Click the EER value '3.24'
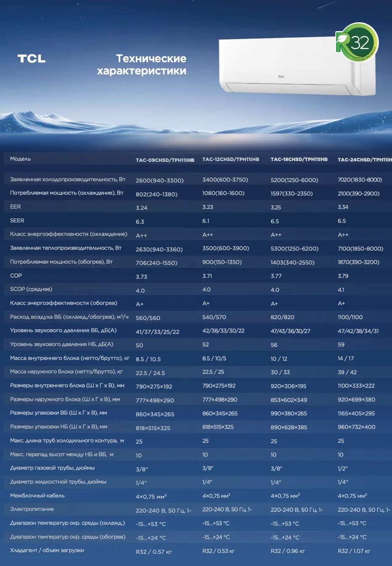Viewport: 392px width, 566px height. tap(142, 208)
